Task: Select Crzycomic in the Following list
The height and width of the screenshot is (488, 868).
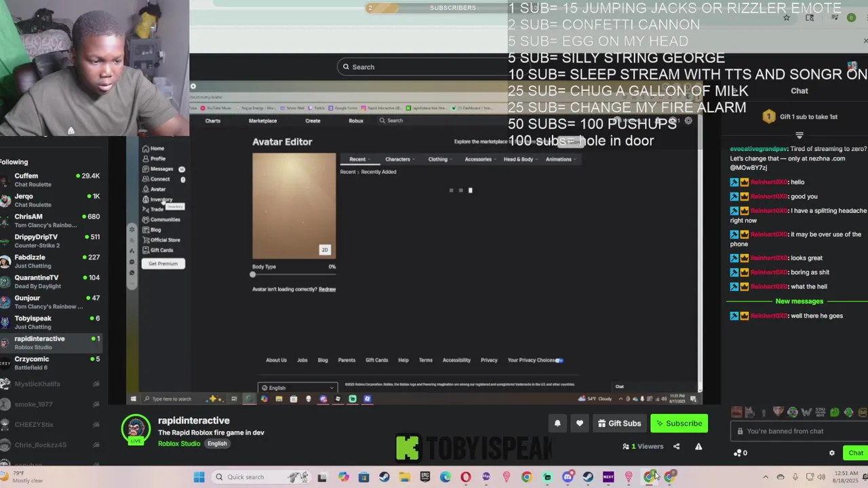Action: point(51,363)
